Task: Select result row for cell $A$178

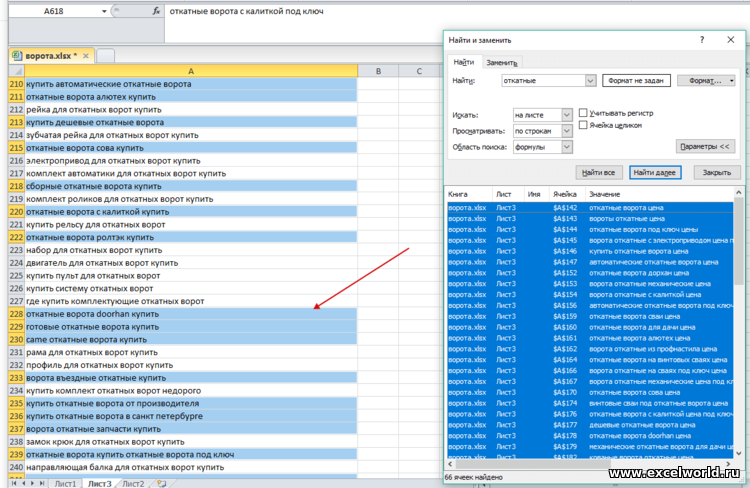Action: (x=590, y=436)
